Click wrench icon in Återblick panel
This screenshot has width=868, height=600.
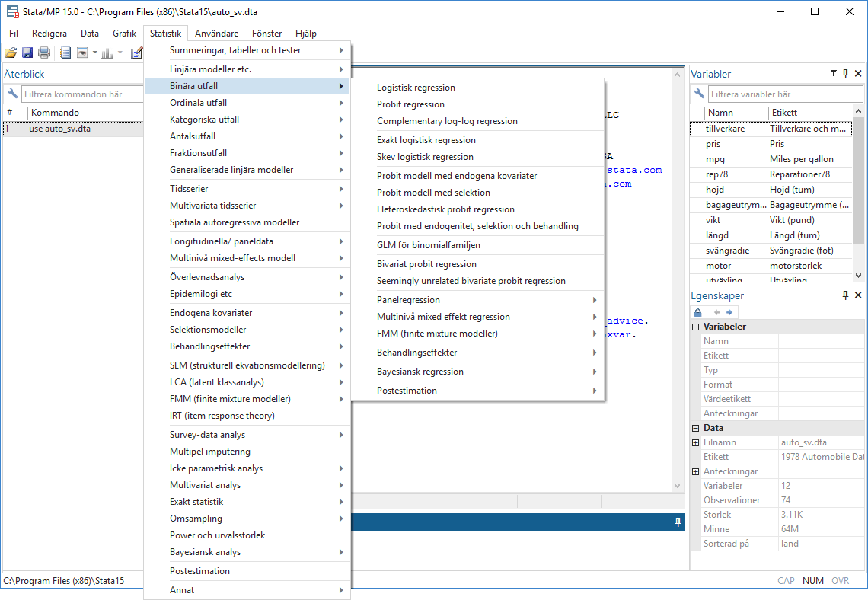pyautogui.click(x=12, y=94)
